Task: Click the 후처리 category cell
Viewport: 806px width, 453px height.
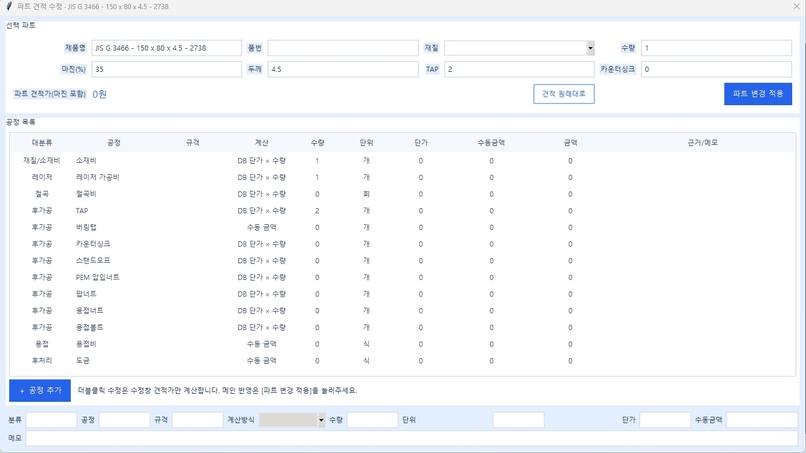Action: [x=42, y=361]
